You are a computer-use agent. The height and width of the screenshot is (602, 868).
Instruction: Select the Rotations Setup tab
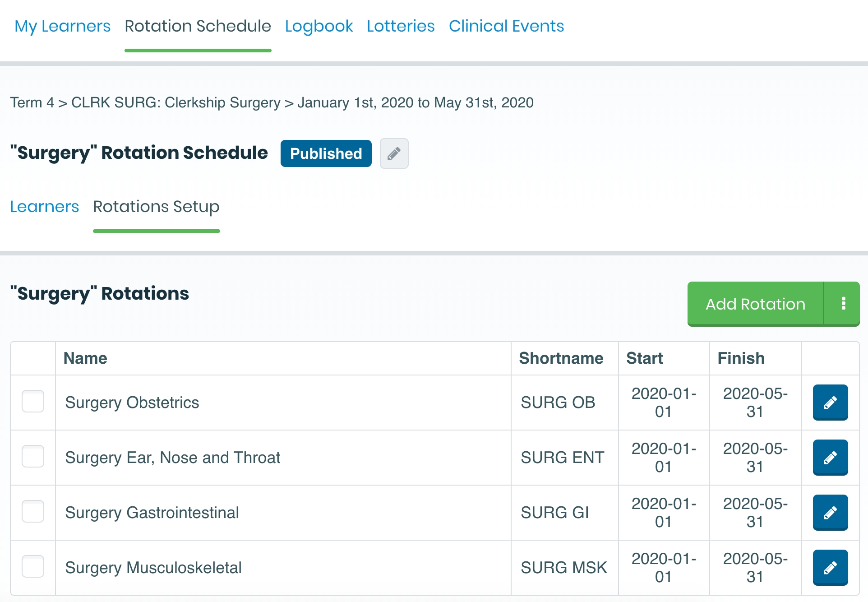156,207
